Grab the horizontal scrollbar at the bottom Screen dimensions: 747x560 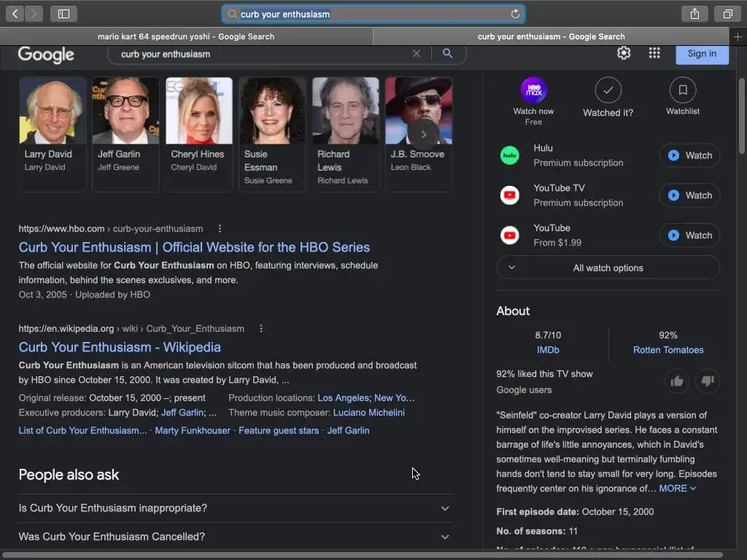(362, 555)
